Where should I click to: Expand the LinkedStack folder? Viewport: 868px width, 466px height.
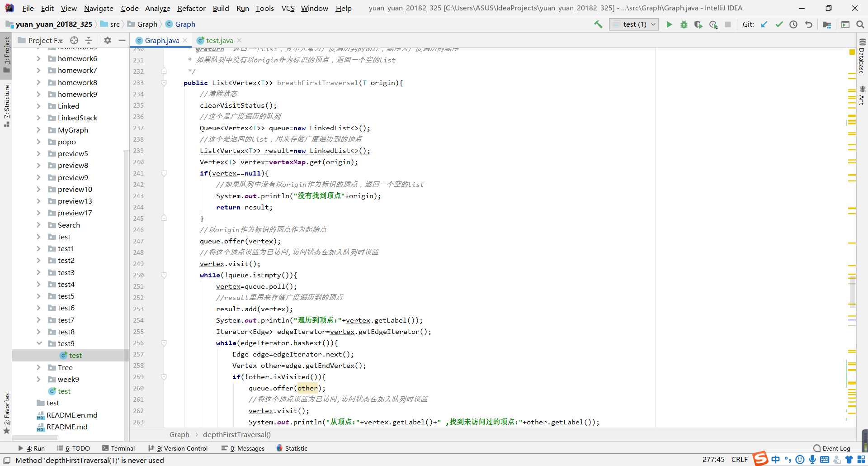pyautogui.click(x=38, y=118)
